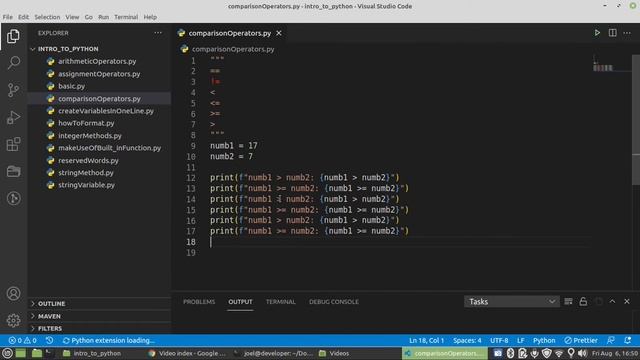The image size is (640, 360).
Task: Open stringMethod.py file
Action: point(86,173)
